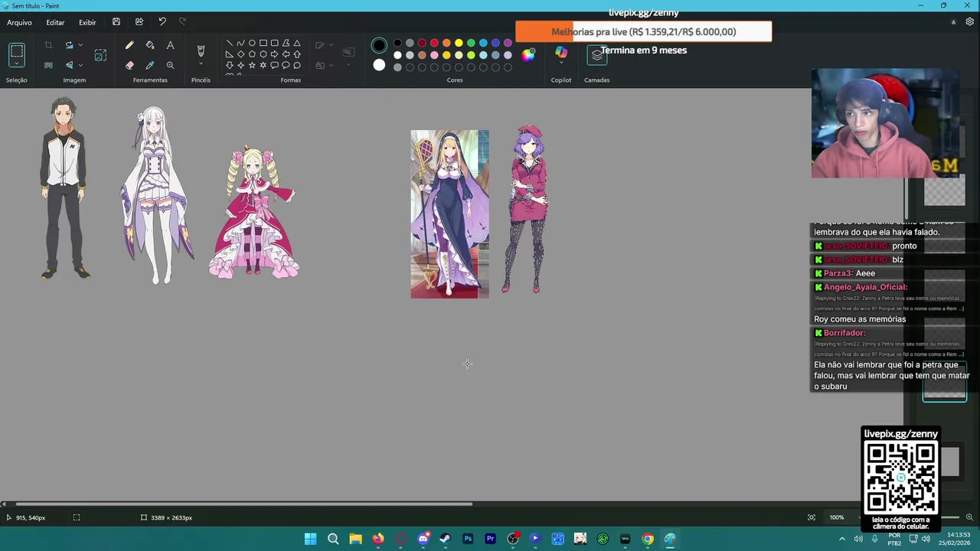Image resolution: width=980 pixels, height=551 pixels.
Task: Click the Flip image icon
Action: [69, 65]
